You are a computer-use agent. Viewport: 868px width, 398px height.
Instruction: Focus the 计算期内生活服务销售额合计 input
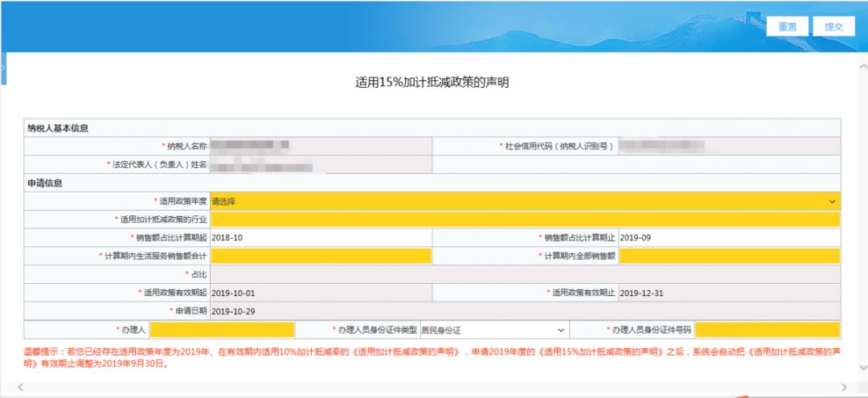pyautogui.click(x=321, y=256)
